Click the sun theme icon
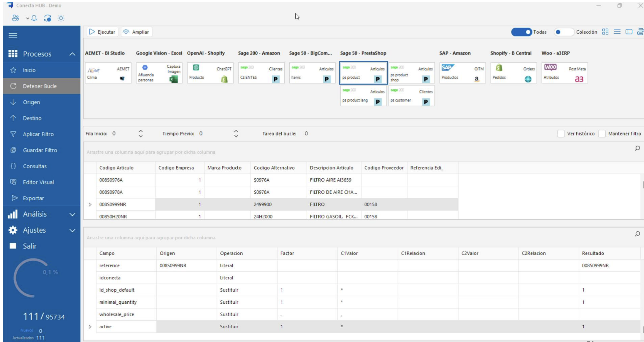Screen dimensions: 644x342 [61, 18]
